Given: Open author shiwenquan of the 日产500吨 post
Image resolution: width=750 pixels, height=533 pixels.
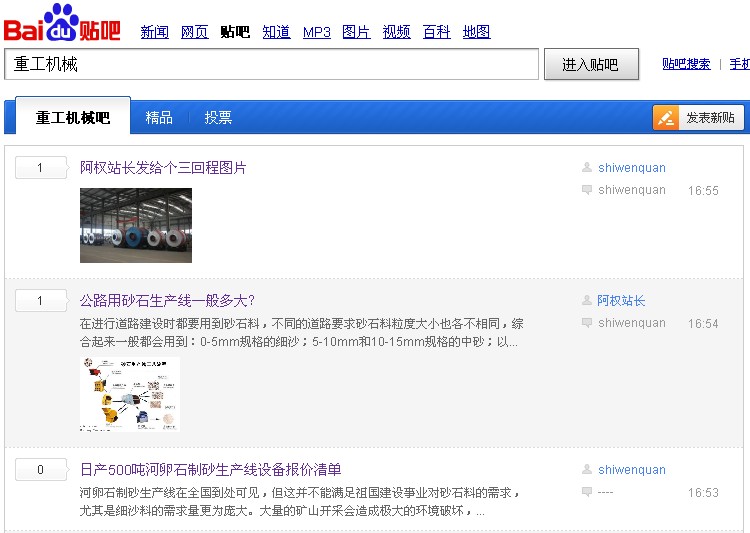Looking at the screenshot, I should 632,469.
